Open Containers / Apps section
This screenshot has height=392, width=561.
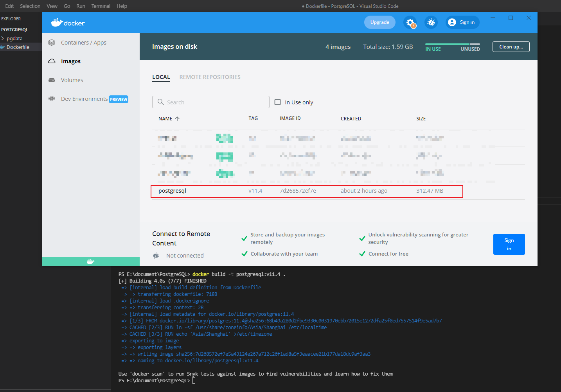[84, 43]
